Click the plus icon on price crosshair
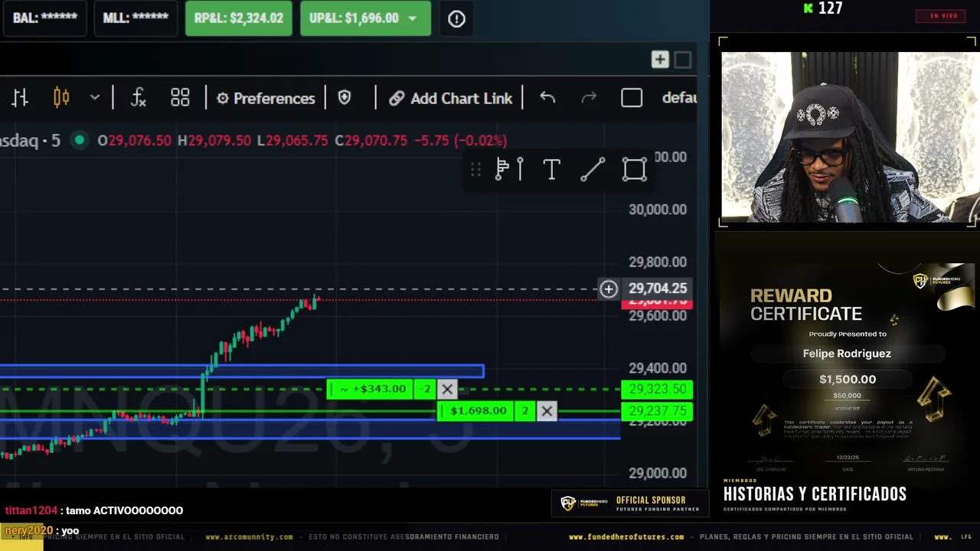The image size is (980, 551). (609, 289)
